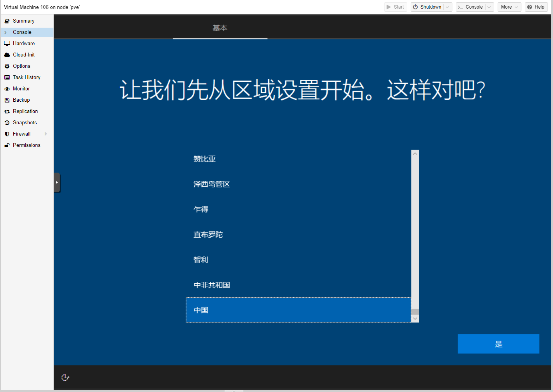Open the Ease of Access icon in installer

click(x=65, y=377)
